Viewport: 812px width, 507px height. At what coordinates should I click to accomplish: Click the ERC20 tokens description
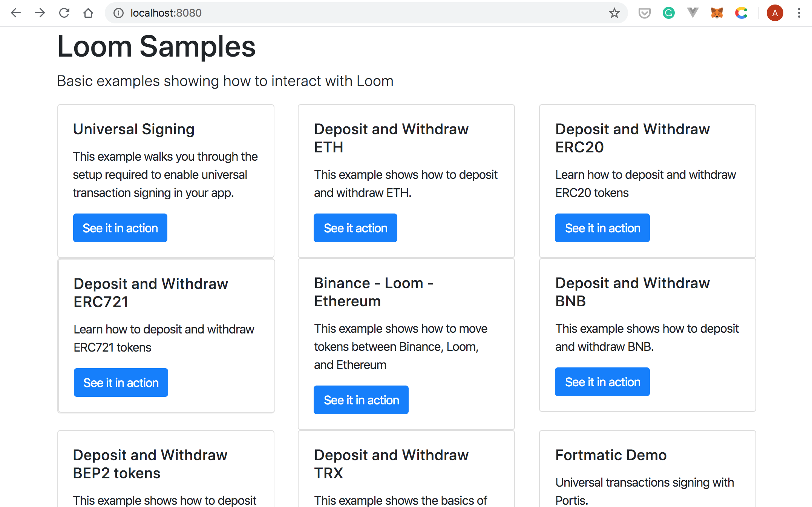pyautogui.click(x=646, y=184)
